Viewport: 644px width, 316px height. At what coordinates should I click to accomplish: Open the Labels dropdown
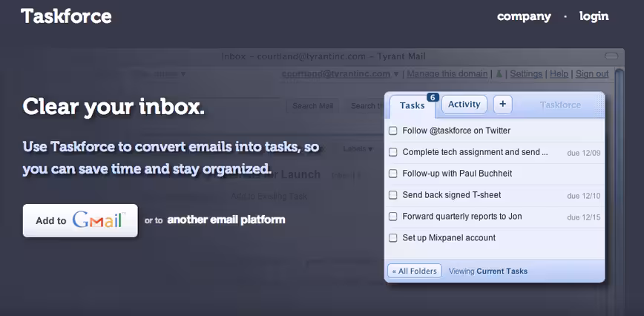tap(358, 148)
